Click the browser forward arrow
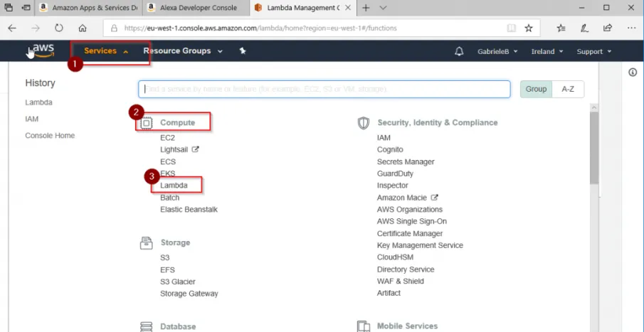This screenshot has width=644, height=332. pos(36,28)
